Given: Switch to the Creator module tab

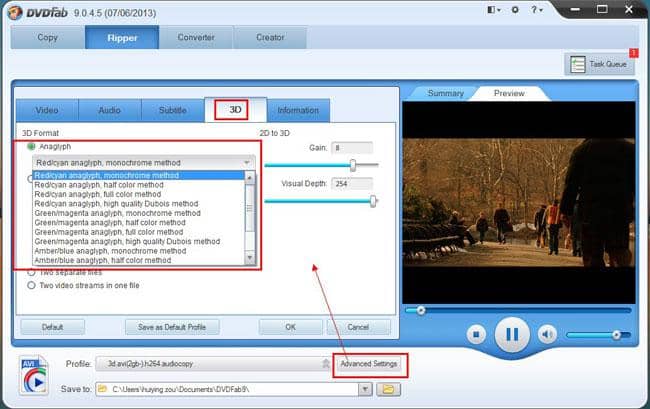Looking at the screenshot, I should click(270, 37).
